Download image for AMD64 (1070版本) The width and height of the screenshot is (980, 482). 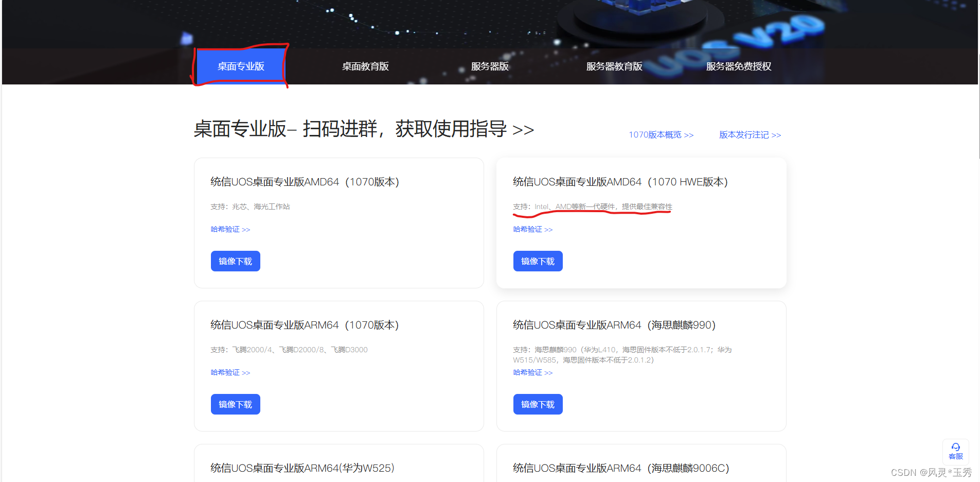pos(236,261)
